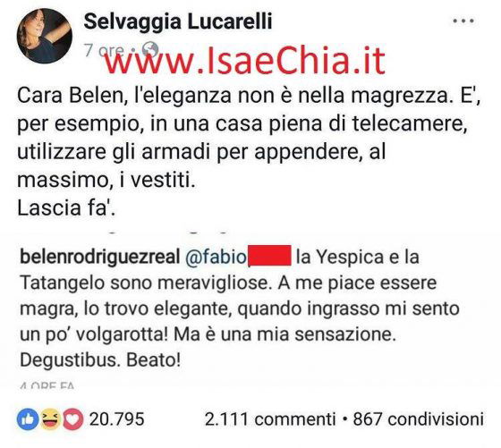Open Selvaggia Lucarelli profile name link
This screenshot has width=501, height=448.
click(x=178, y=21)
